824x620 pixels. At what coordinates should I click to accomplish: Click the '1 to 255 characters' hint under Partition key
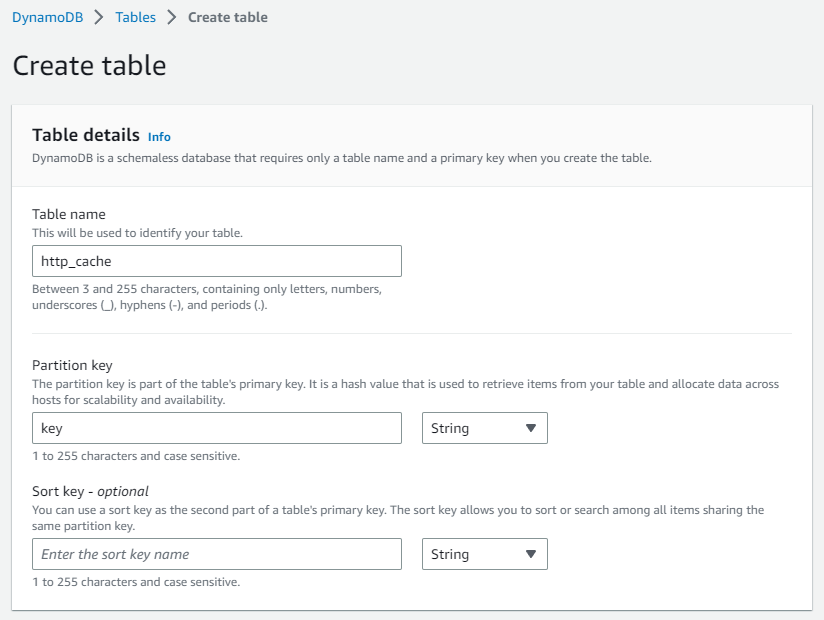click(x=136, y=456)
